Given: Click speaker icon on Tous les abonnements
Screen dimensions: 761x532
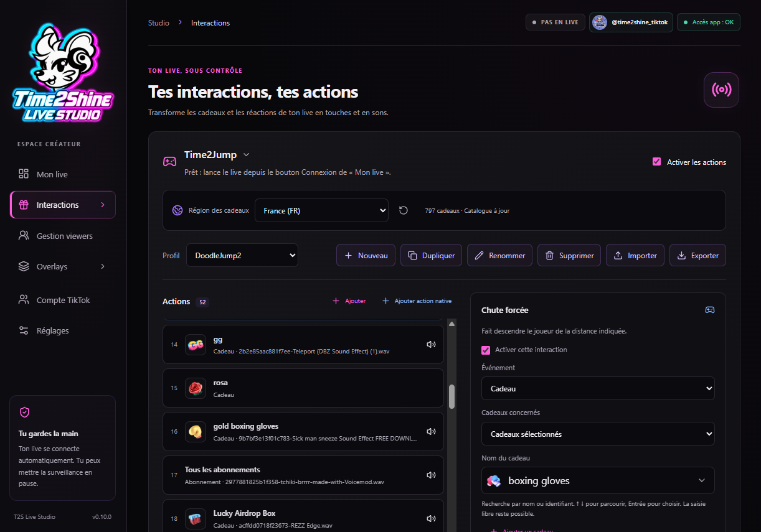Looking at the screenshot, I should tap(431, 475).
